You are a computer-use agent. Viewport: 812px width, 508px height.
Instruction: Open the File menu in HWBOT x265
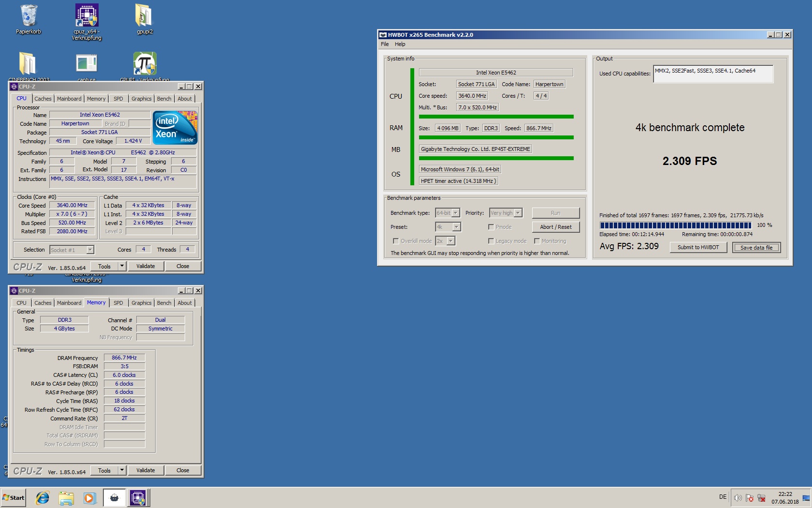pyautogui.click(x=385, y=44)
